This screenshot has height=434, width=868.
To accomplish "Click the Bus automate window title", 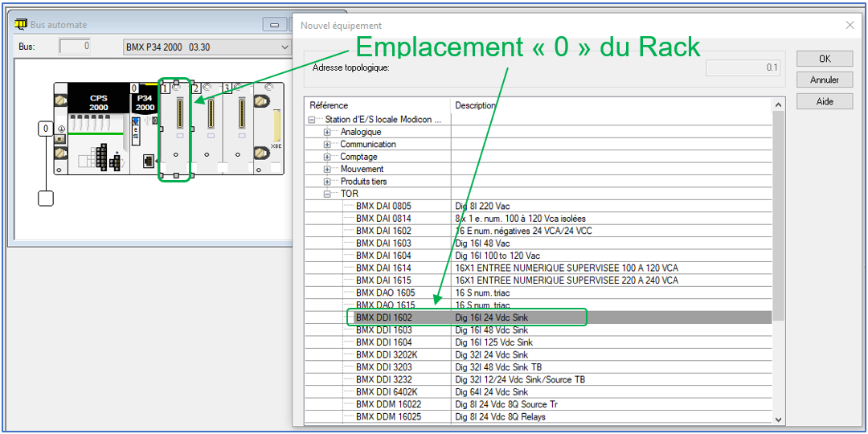I will (59, 25).
